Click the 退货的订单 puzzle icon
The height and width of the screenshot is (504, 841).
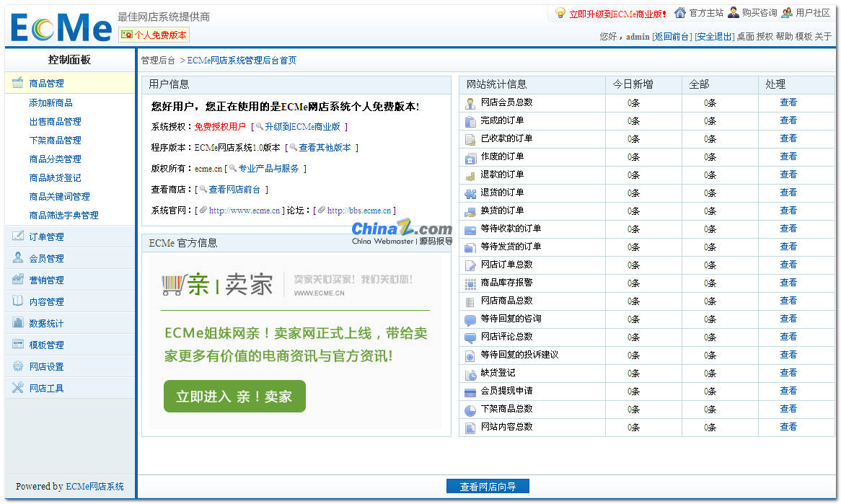click(x=470, y=194)
